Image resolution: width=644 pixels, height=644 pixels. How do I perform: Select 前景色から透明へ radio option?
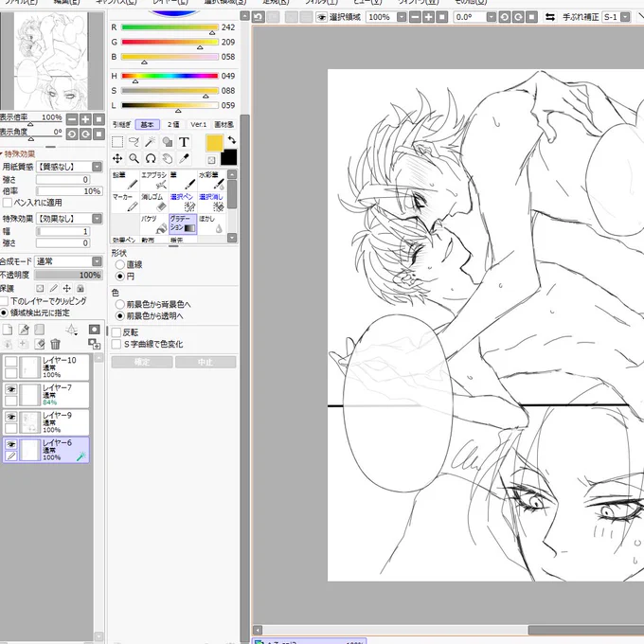120,315
